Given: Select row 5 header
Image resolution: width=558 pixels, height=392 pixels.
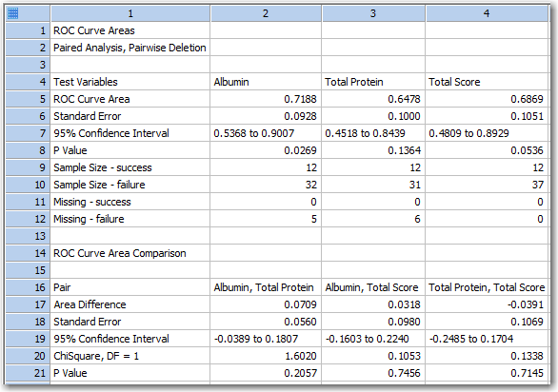Looking at the screenshot, I should tap(28, 99).
